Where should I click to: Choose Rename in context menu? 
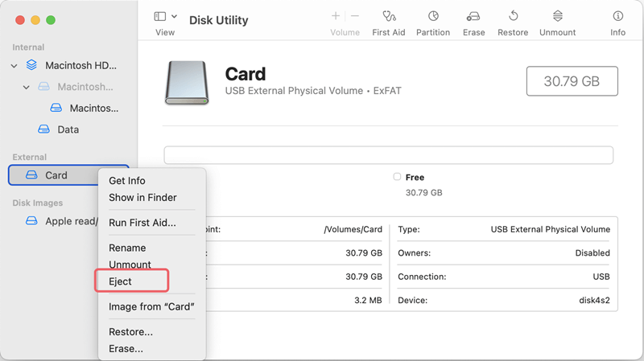point(127,248)
